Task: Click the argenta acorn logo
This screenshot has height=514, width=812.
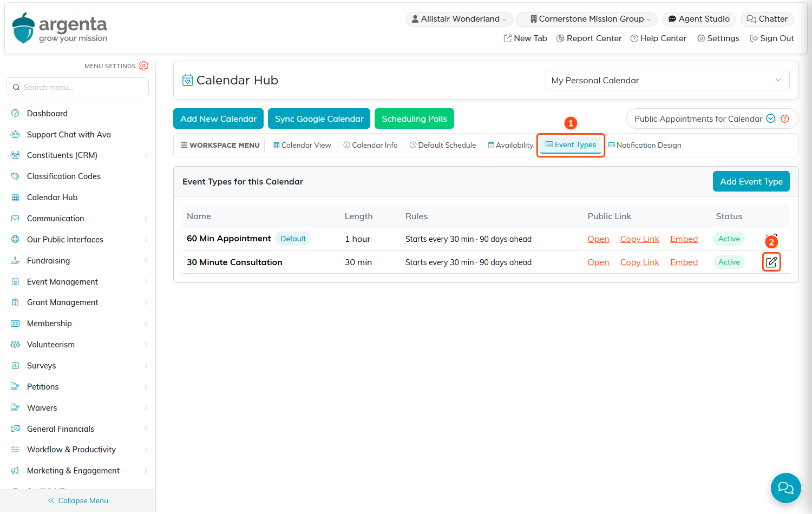Action: (x=23, y=28)
